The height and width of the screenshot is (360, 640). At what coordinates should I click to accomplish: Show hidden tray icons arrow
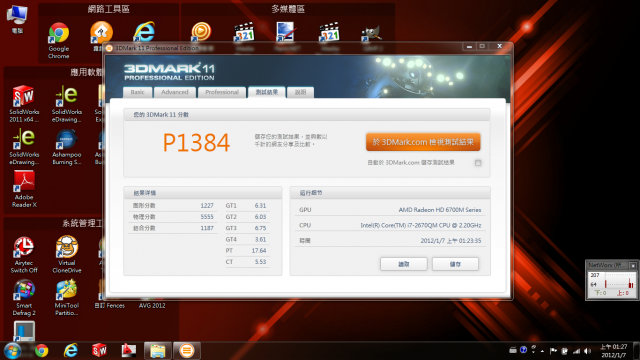click(x=542, y=351)
